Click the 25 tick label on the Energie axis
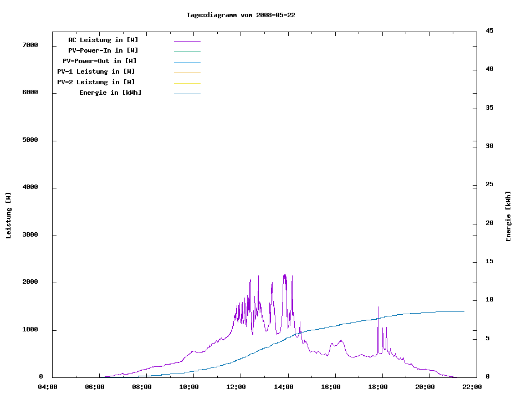 (489, 185)
